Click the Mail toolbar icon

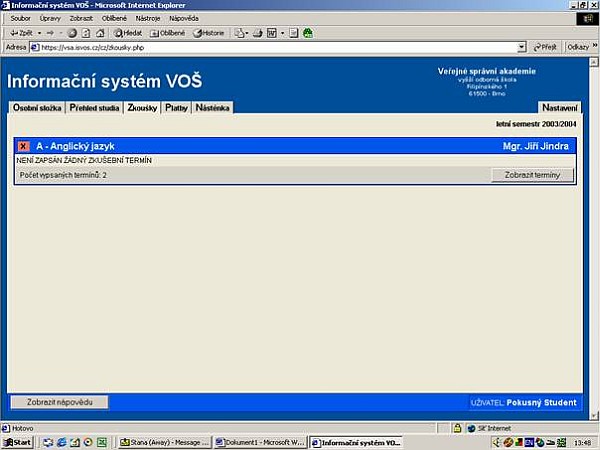point(240,33)
